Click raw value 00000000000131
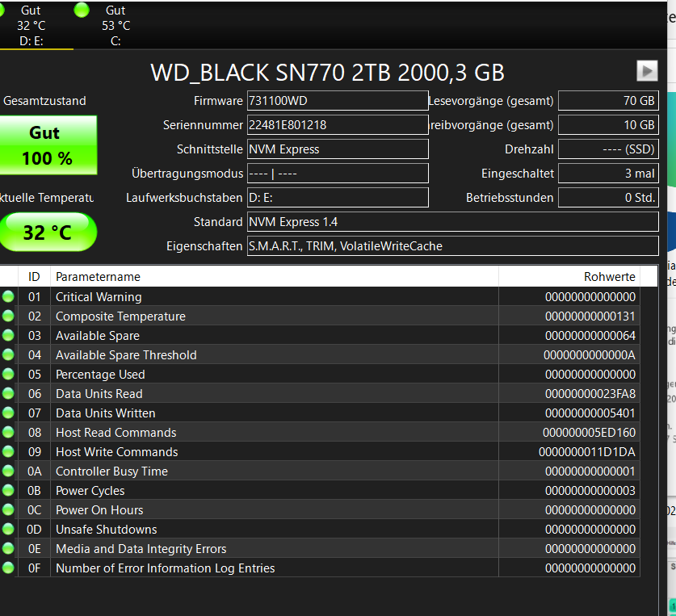676x616 pixels. (590, 316)
